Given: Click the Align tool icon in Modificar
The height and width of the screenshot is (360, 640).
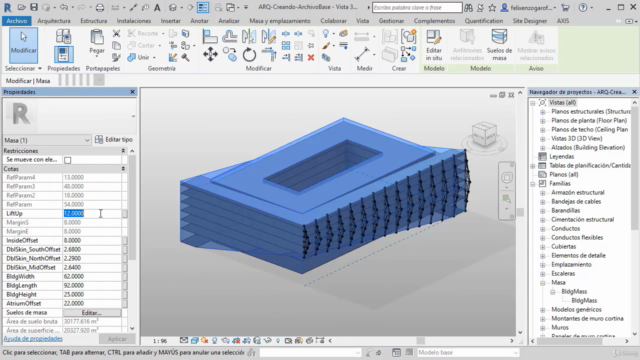Looking at the screenshot, I should 210,36.
